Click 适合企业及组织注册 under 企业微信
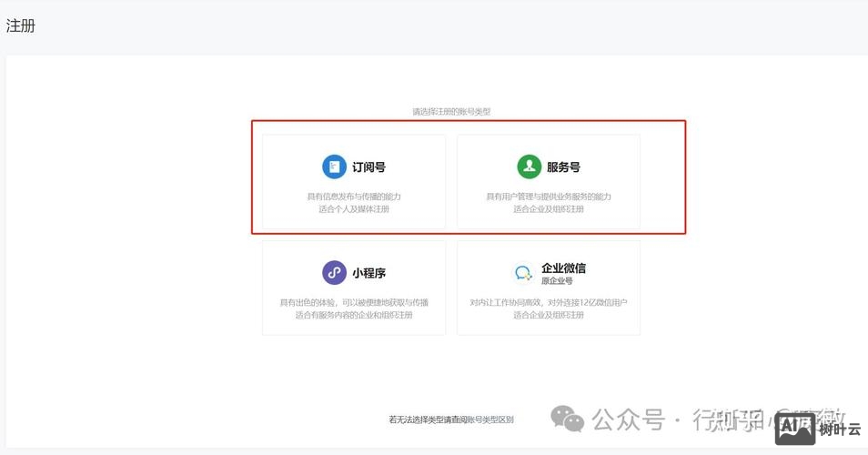Viewport: 868px width, 455px height. 549,314
